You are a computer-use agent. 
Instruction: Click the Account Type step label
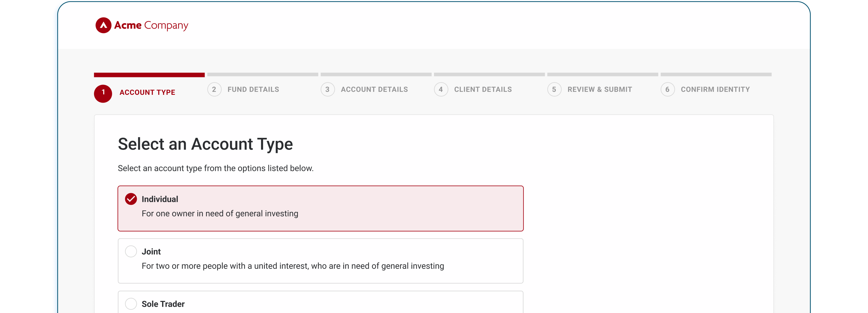click(x=147, y=92)
